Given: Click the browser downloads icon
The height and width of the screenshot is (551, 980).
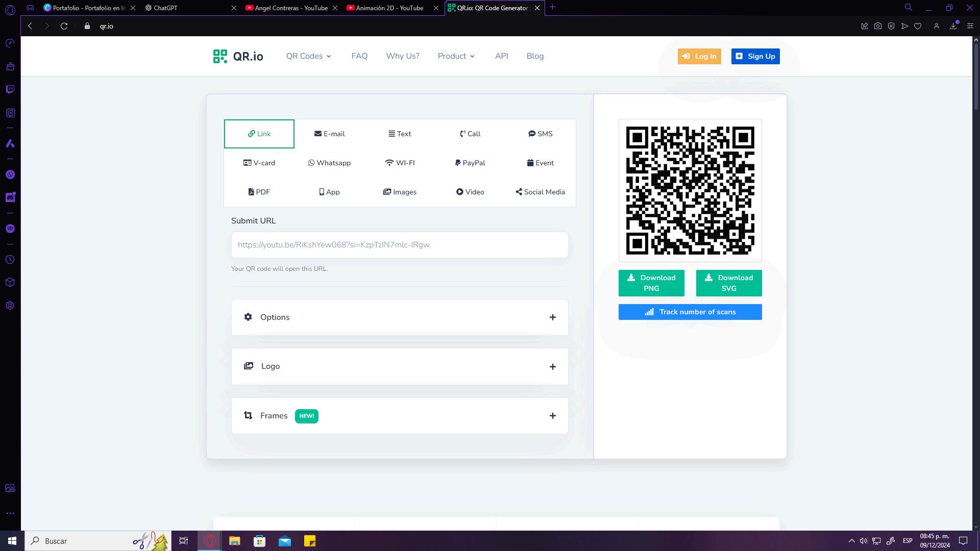Looking at the screenshot, I should 953,26.
